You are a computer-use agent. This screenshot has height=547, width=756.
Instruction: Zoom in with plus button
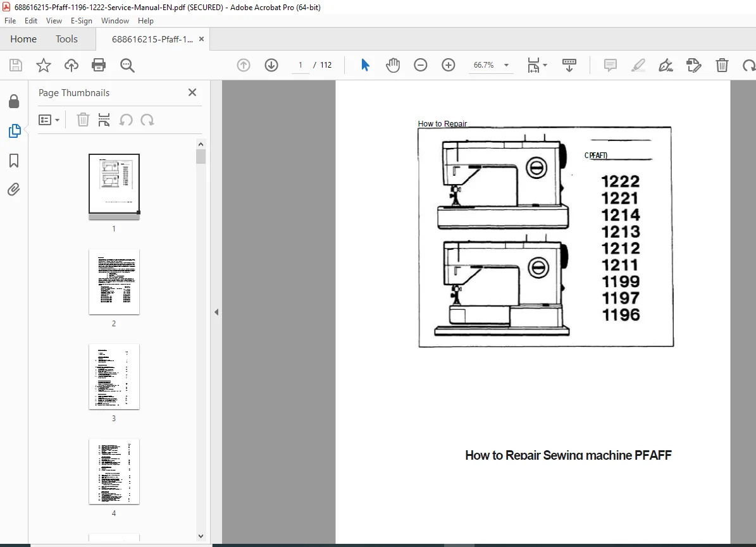tap(449, 65)
